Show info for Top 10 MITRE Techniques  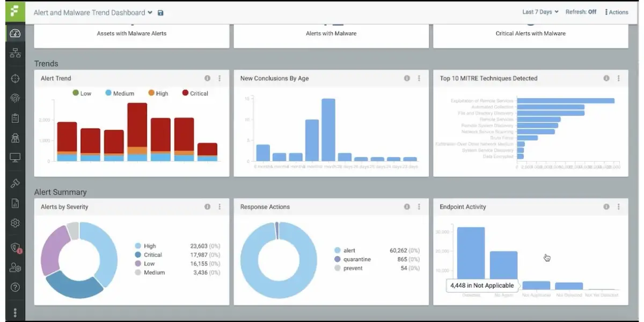tap(606, 78)
